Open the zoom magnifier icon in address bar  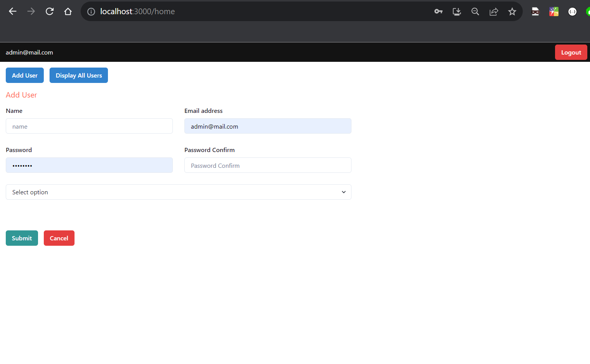coord(475,12)
